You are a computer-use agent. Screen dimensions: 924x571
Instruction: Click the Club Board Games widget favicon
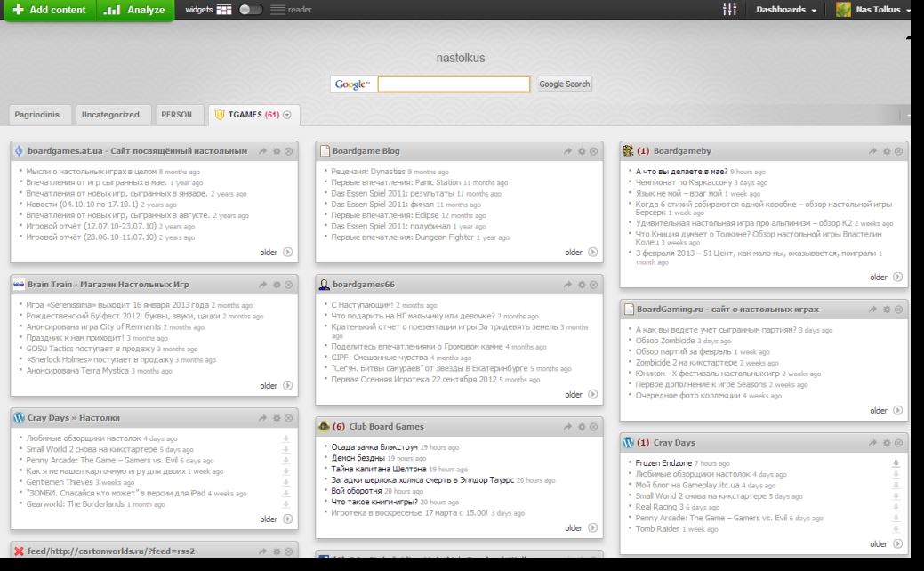click(324, 427)
